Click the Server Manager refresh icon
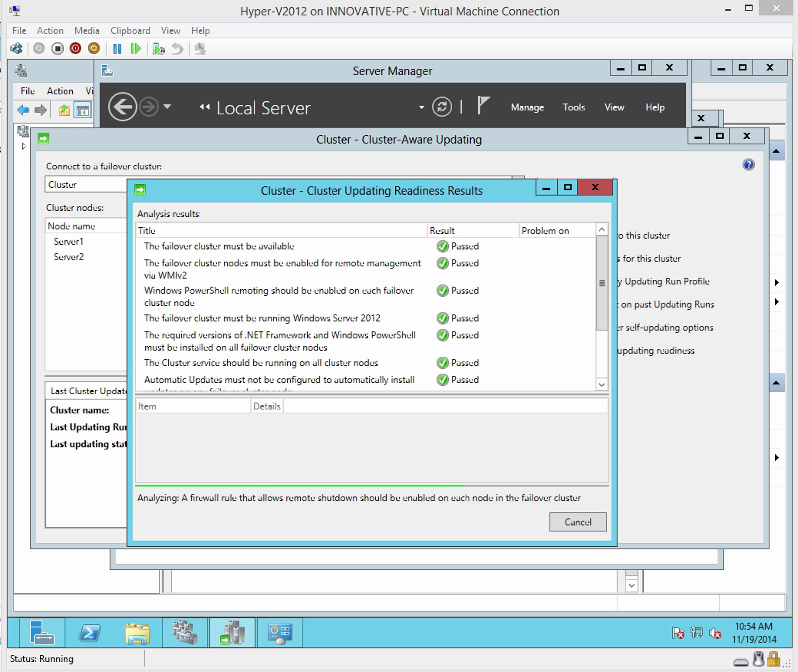The height and width of the screenshot is (672, 798). [442, 107]
